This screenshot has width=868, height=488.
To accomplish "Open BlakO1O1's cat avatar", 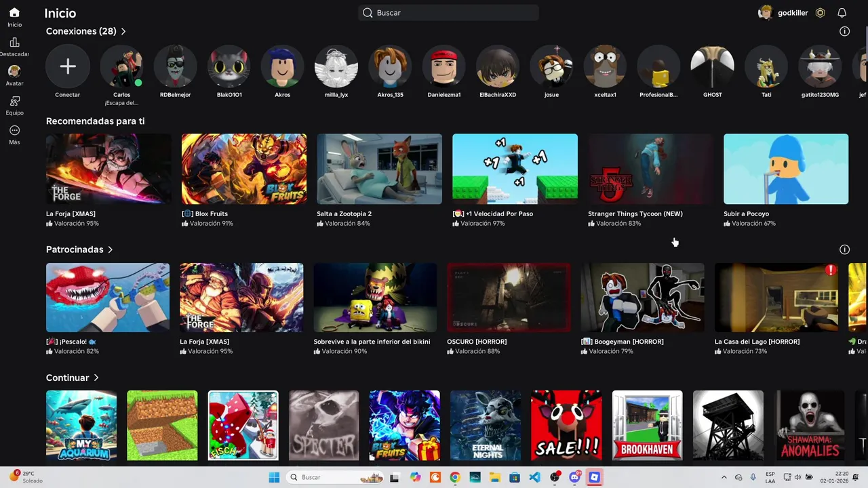I will tap(229, 66).
